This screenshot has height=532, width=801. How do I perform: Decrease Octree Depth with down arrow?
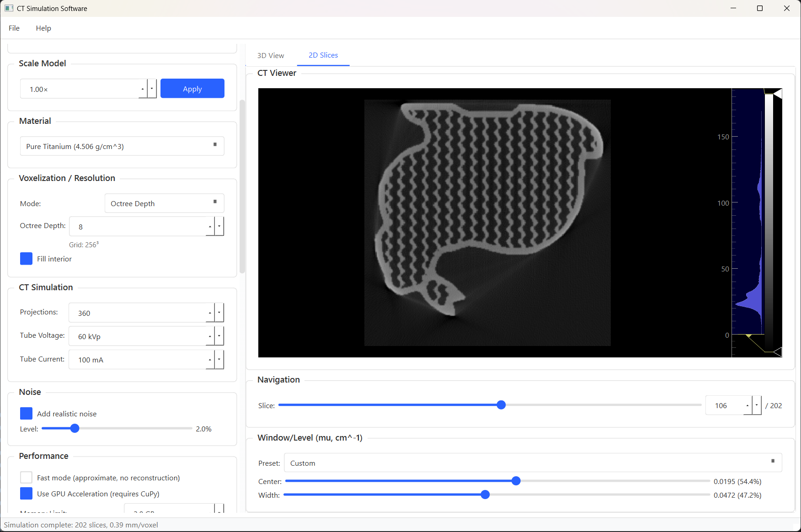(219, 227)
